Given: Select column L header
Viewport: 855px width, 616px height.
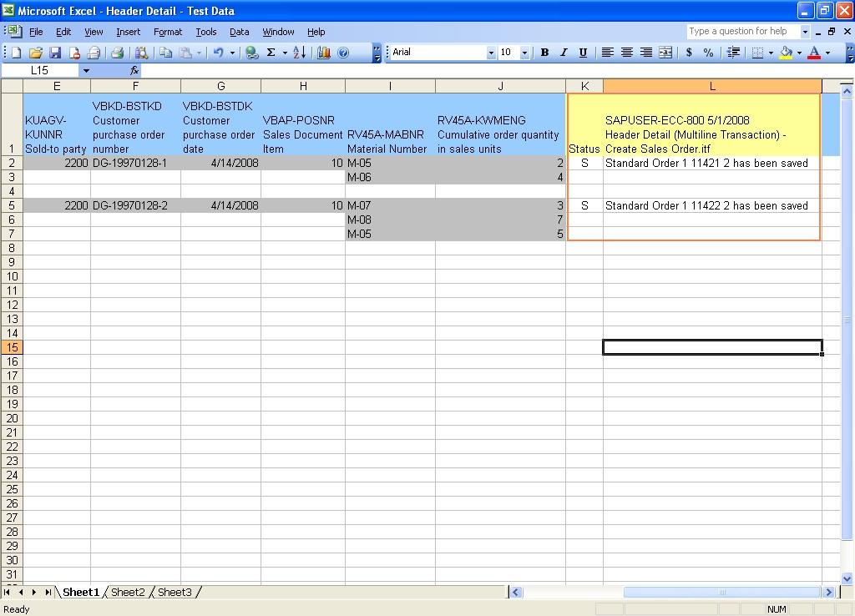Looking at the screenshot, I should click(711, 86).
